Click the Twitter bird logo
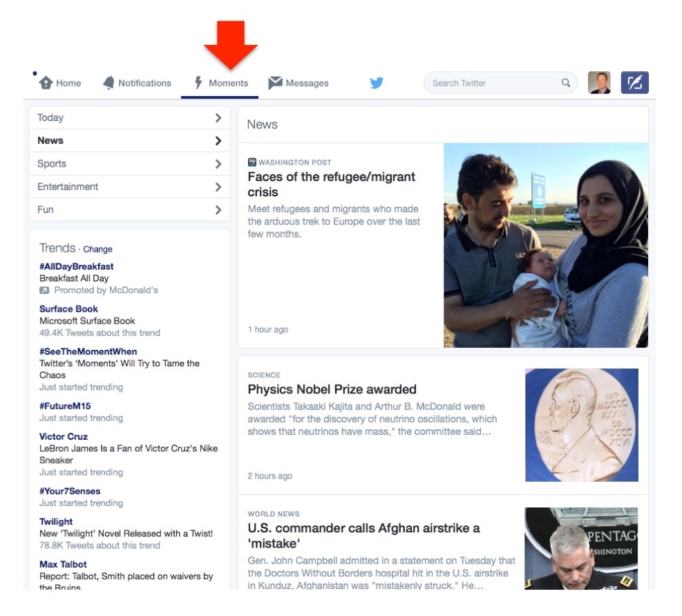 coord(377,83)
